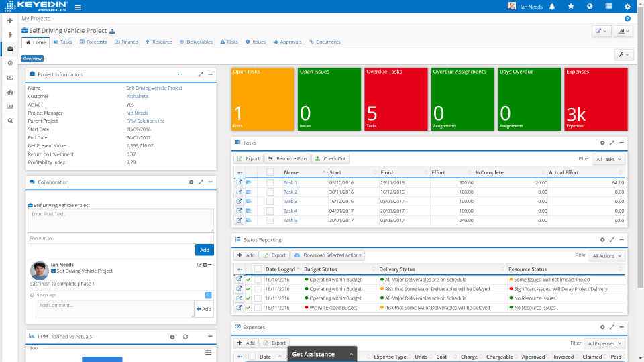Open the All Tasks filter dropdown
This screenshot has width=644, height=362.
click(x=609, y=159)
